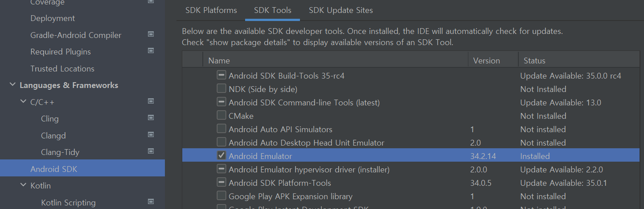Screen dimensions: 644x209
Task: Check Android Auto API Simulators checkbox
Action: click(221, 129)
